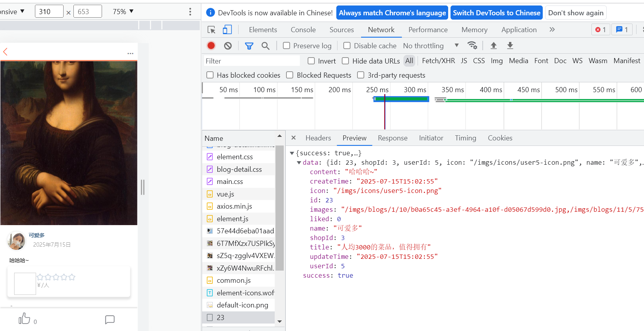
Task: Check Blocked Requests
Action: point(290,75)
